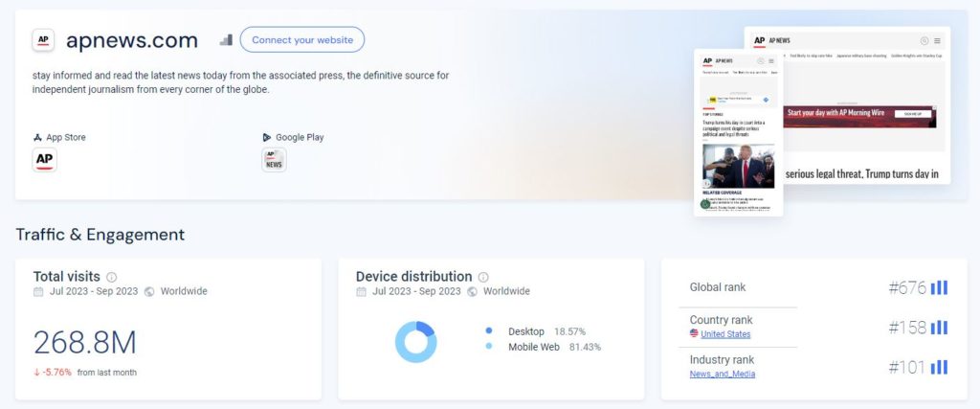Open Device distribution info tooltip icon

(x=483, y=277)
